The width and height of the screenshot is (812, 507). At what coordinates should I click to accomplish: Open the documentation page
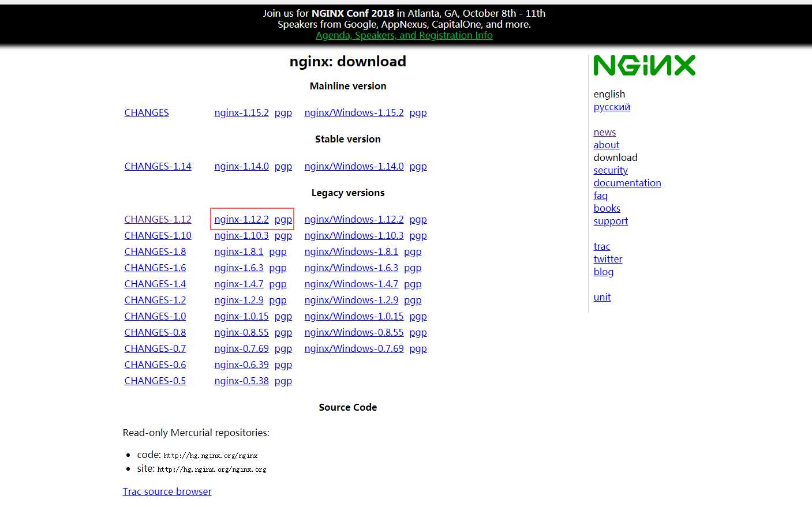[x=627, y=183]
